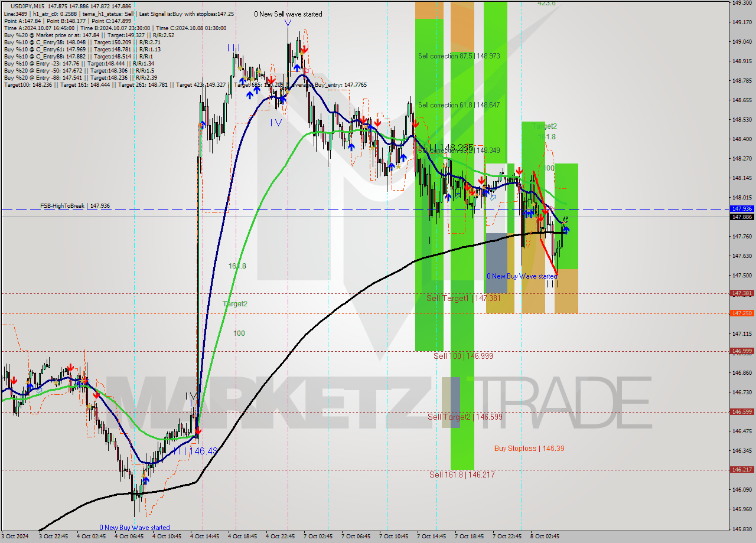Click the 146.599 price tag on the price axis
The image size is (756, 543).
pos(742,412)
